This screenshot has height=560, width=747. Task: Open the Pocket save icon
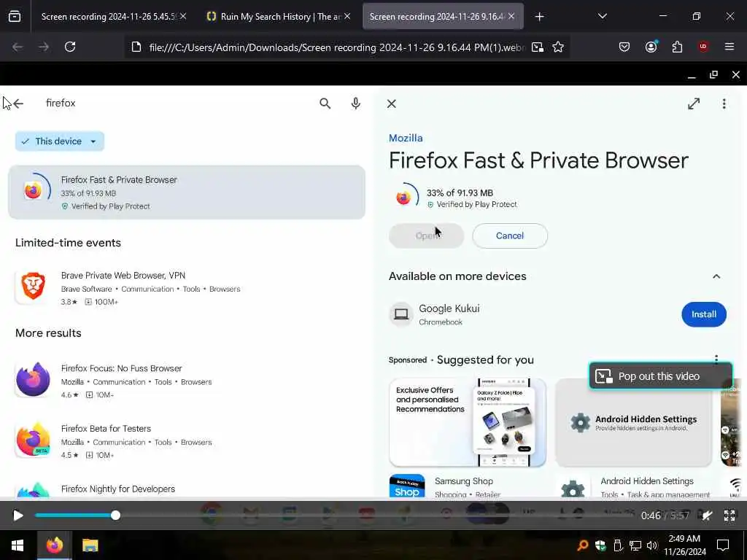624,47
